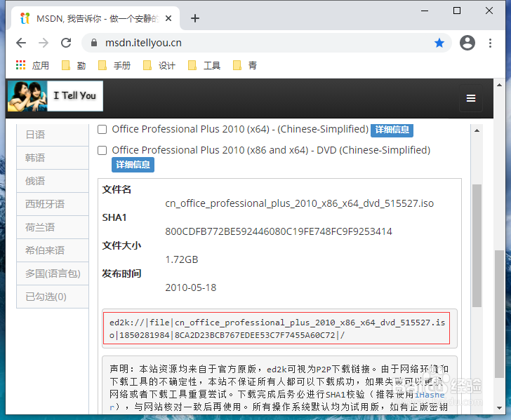Image resolution: width=511 pixels, height=420 pixels.
Task: Minimize the Chrome window
Action: pos(425,11)
